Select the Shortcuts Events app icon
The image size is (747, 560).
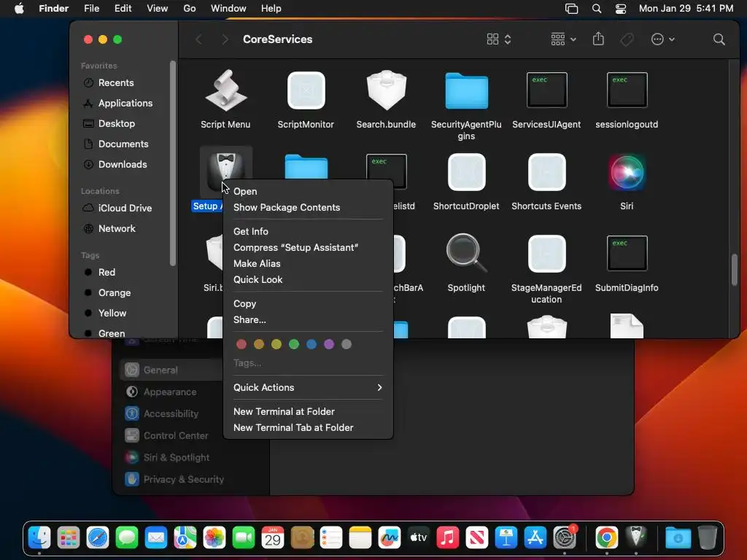546,172
